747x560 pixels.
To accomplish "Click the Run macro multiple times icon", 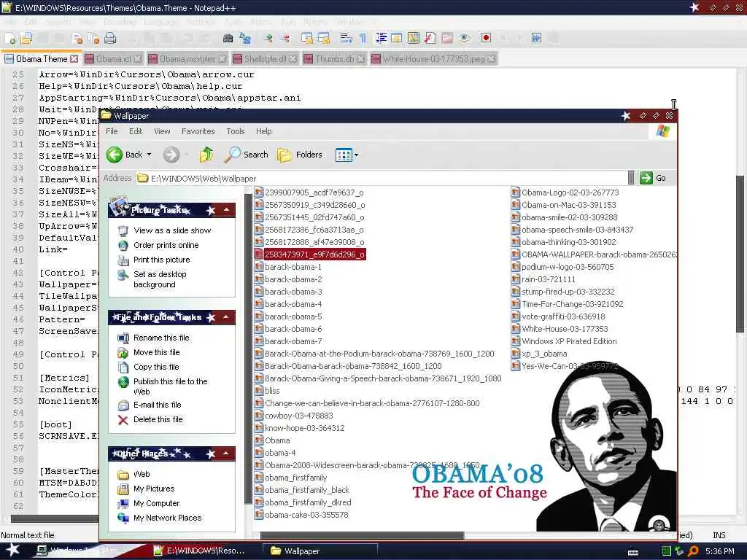I will tap(536, 38).
